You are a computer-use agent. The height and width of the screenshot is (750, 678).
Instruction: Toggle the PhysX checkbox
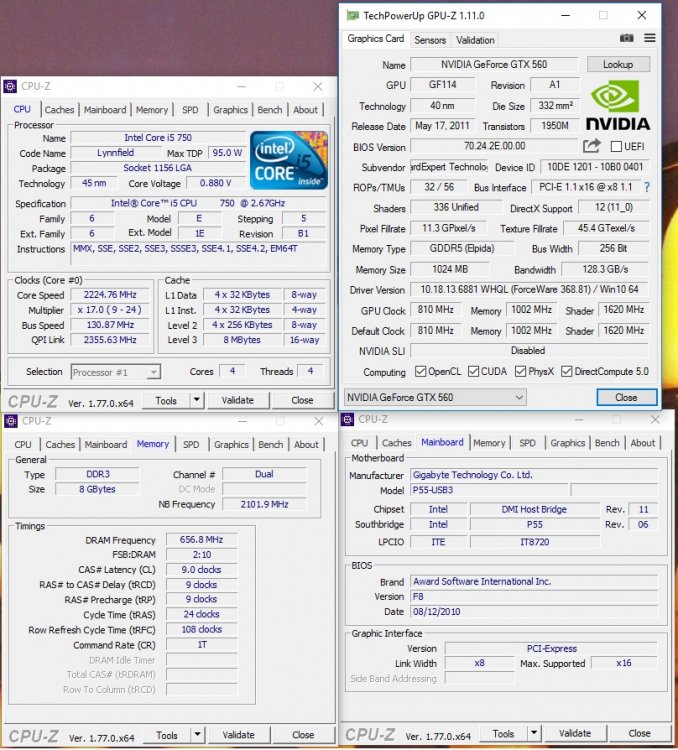point(520,372)
